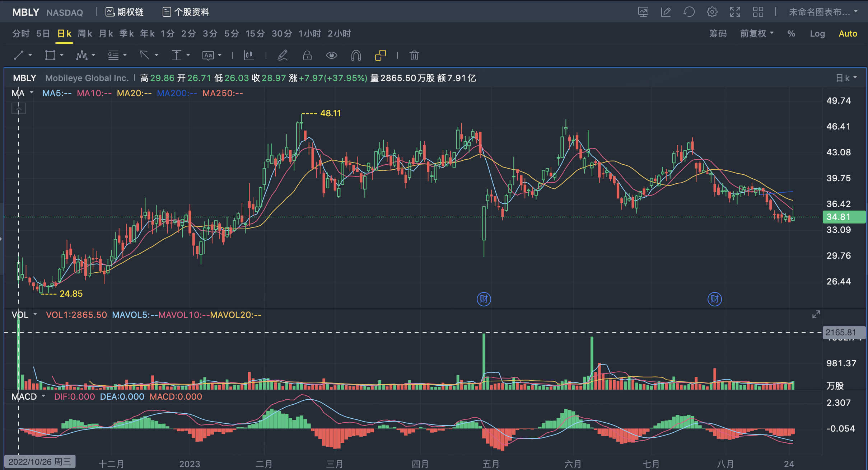Expand text annotation tool options
The image size is (868, 470).
tap(220, 55)
